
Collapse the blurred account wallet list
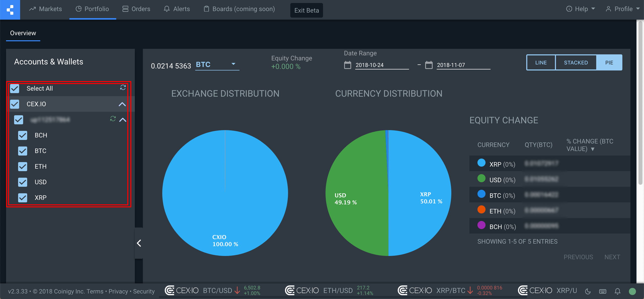123,120
